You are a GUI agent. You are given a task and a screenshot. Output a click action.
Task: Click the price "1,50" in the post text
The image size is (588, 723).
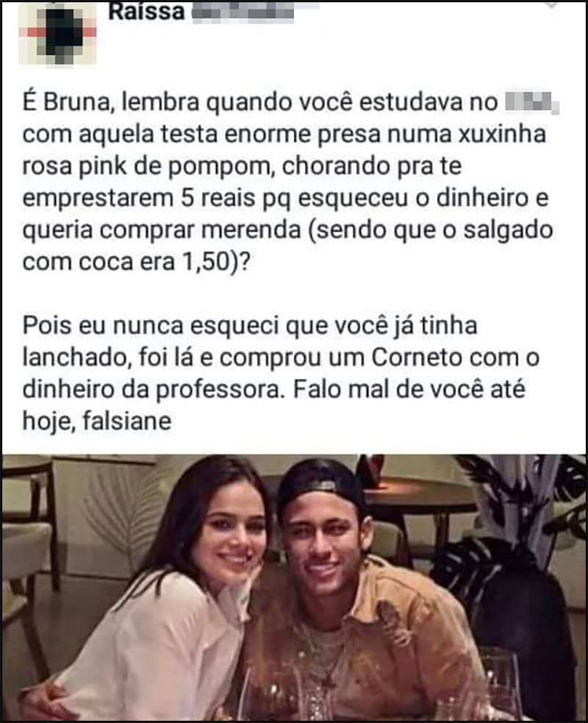click(x=207, y=263)
